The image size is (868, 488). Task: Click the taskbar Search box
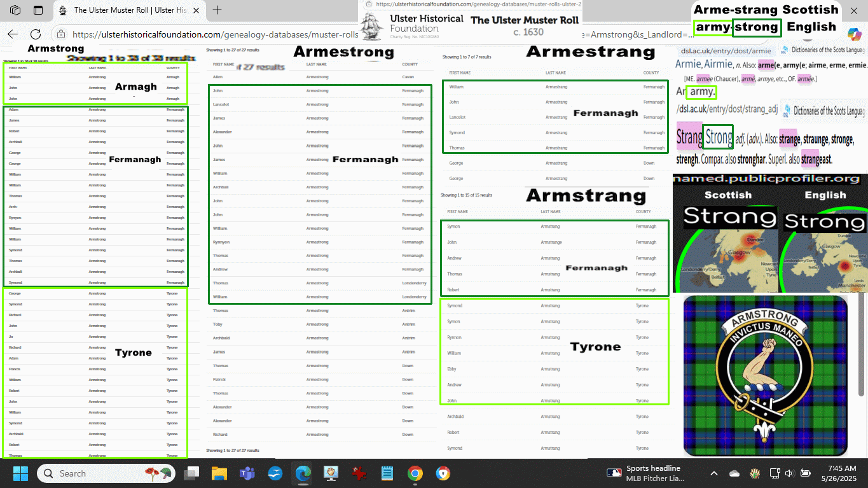[x=107, y=473]
